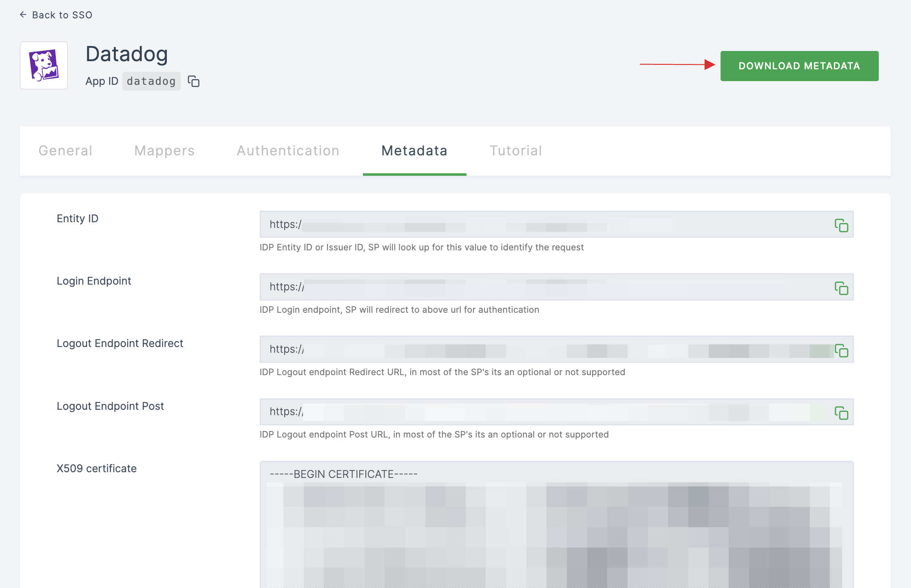Click the 'IDP Logout endpoint Redirect URL' description
This screenshot has width=911, height=588.
pos(442,372)
